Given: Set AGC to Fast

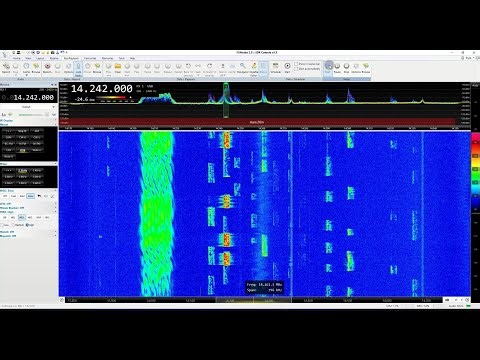Looking at the screenshot, I should click(x=13, y=196).
